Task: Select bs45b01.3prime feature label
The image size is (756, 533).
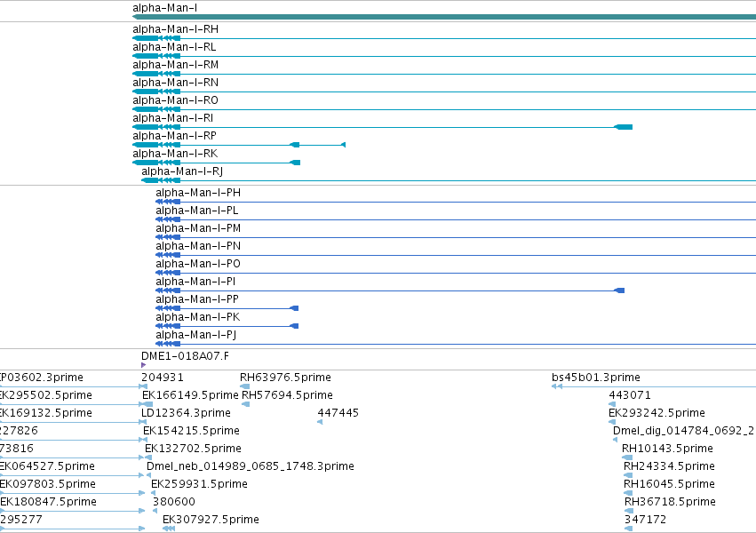Action: 596,378
